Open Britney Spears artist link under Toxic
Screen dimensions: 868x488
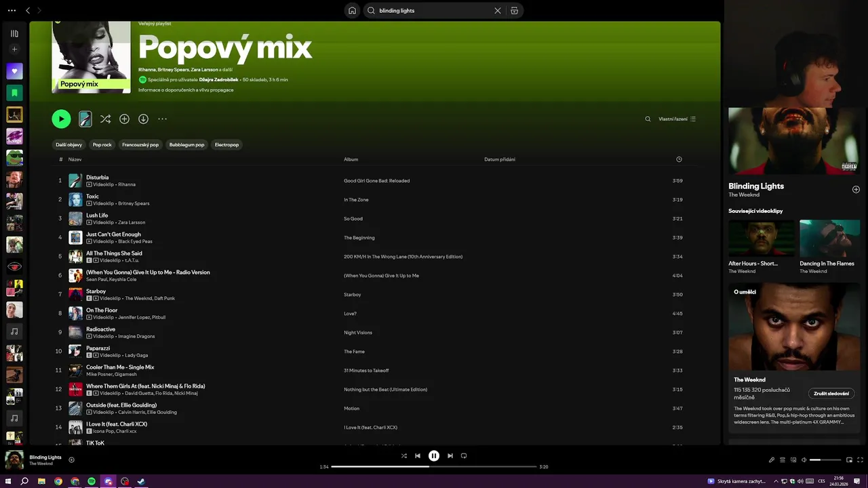coord(134,203)
